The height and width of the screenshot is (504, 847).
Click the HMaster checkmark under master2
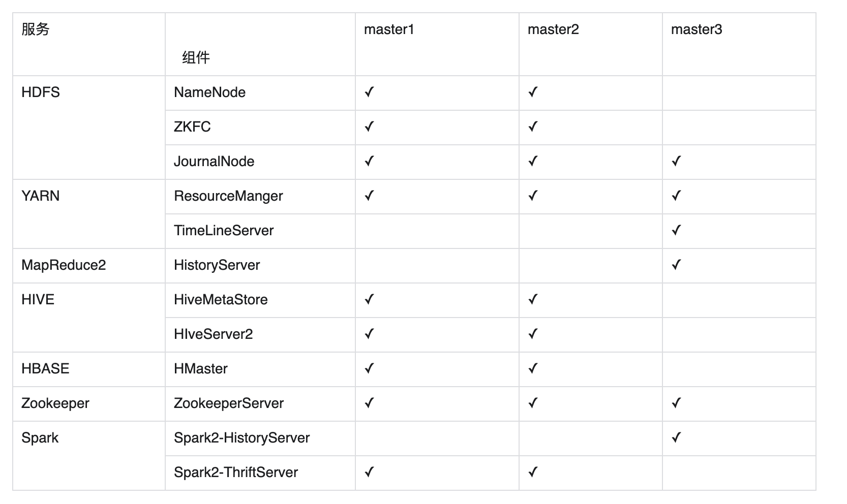533,368
